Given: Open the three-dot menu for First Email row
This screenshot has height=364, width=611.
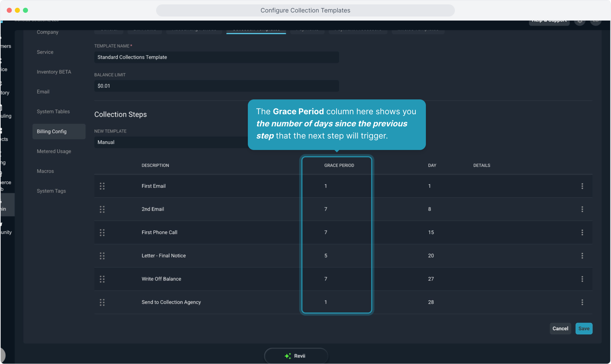Looking at the screenshot, I should (582, 186).
